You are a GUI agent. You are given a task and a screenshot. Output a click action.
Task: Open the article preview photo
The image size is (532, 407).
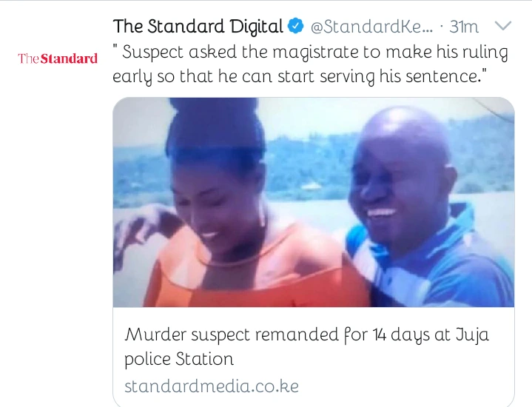314,202
